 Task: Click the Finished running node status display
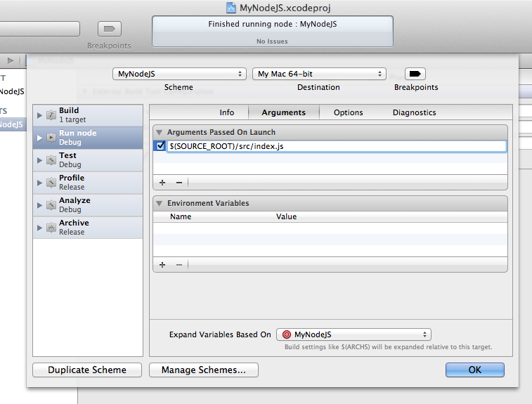[x=273, y=31]
